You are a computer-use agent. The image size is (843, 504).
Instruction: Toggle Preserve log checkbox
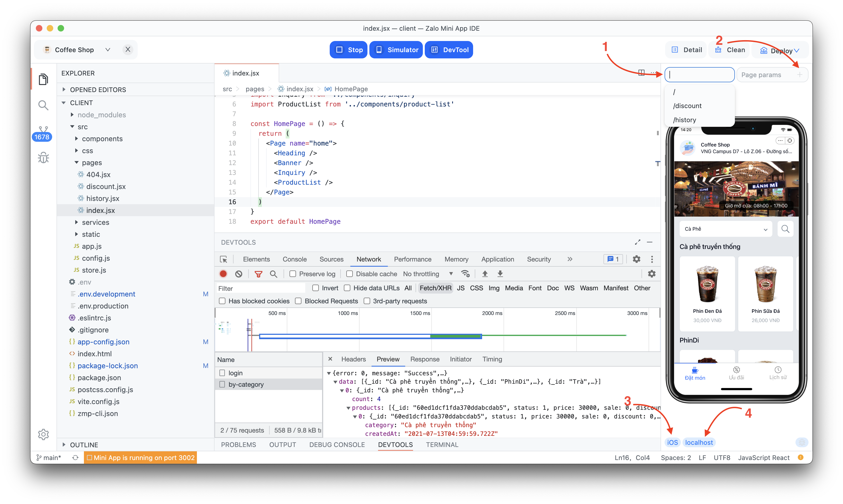(x=293, y=274)
